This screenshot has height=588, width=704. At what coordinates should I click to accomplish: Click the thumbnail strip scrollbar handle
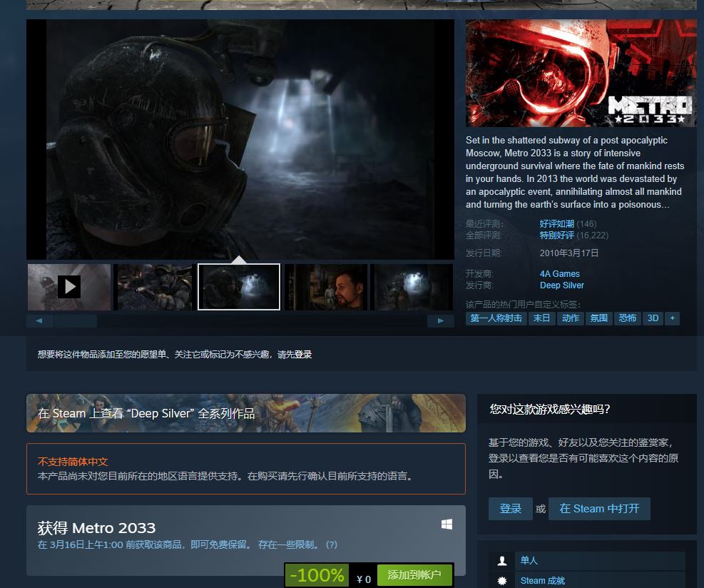75,320
